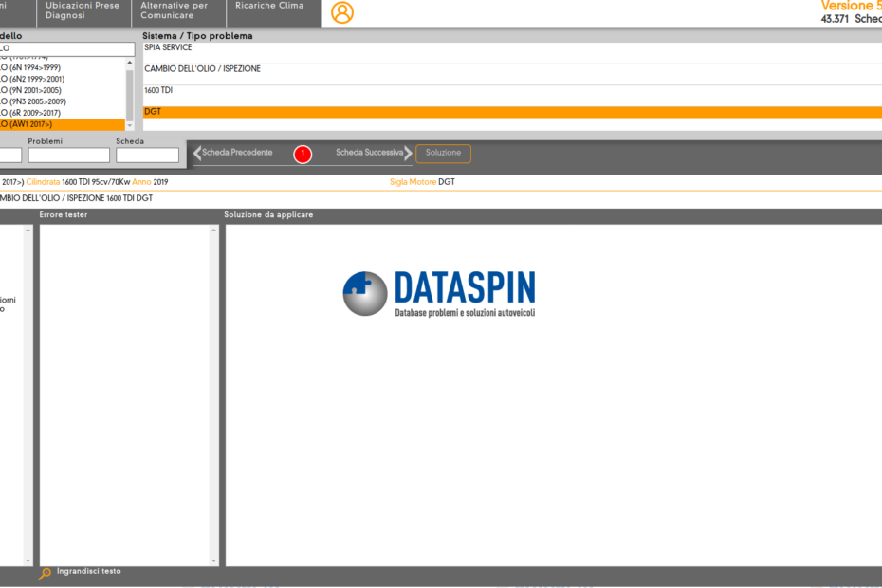Image resolution: width=882 pixels, height=588 pixels.
Task: Select the 1600 TDI row
Action: [x=512, y=91]
